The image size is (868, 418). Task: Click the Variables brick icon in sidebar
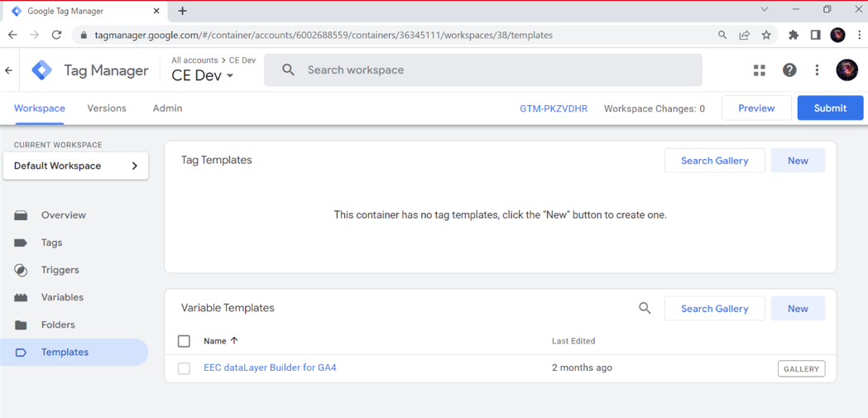click(21, 297)
